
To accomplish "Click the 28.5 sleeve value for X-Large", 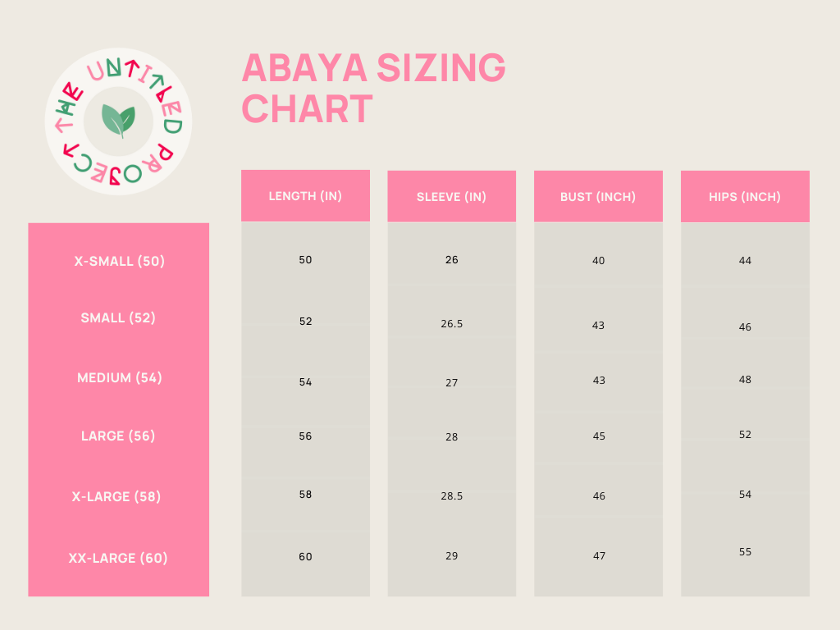I will [452, 495].
